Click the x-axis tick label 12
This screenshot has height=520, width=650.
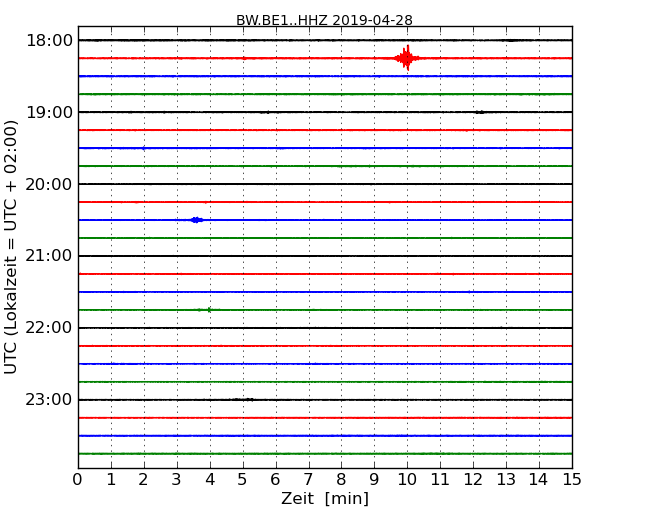473,480
